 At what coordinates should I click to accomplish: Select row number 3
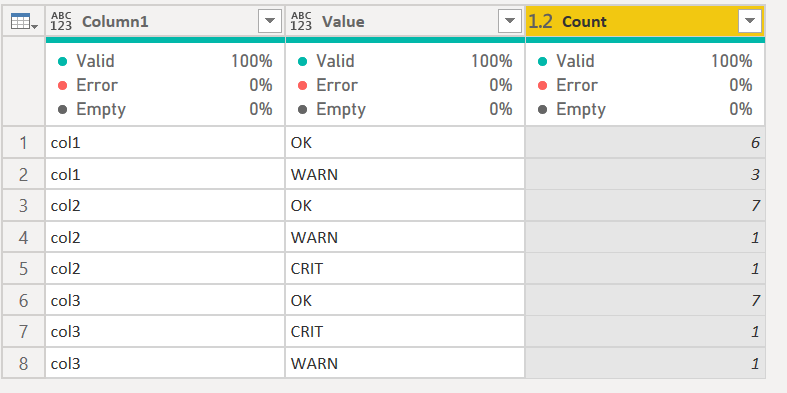tap(24, 206)
